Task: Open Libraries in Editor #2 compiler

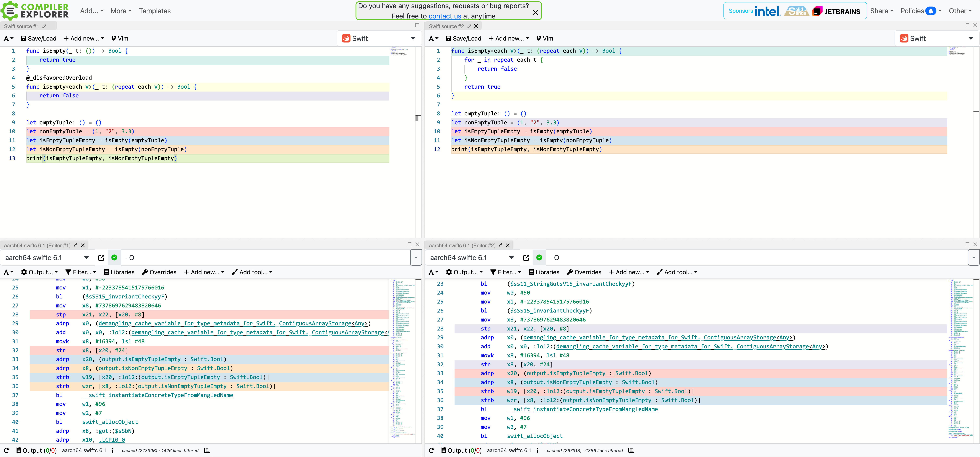Action: [544, 272]
